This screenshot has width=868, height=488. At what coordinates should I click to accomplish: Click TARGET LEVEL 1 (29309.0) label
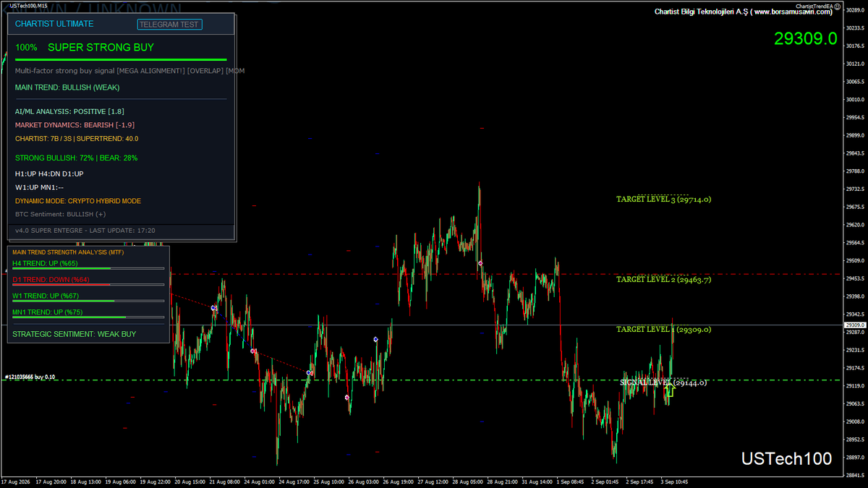663,329
